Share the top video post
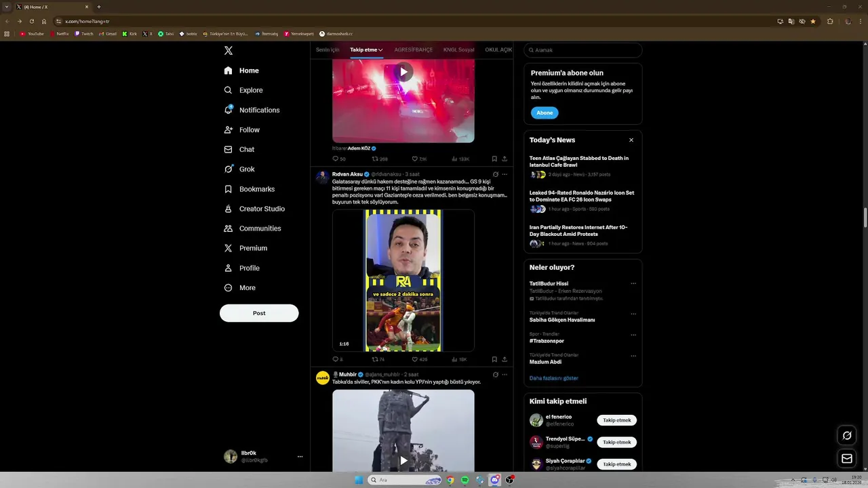868x488 pixels. point(505,159)
